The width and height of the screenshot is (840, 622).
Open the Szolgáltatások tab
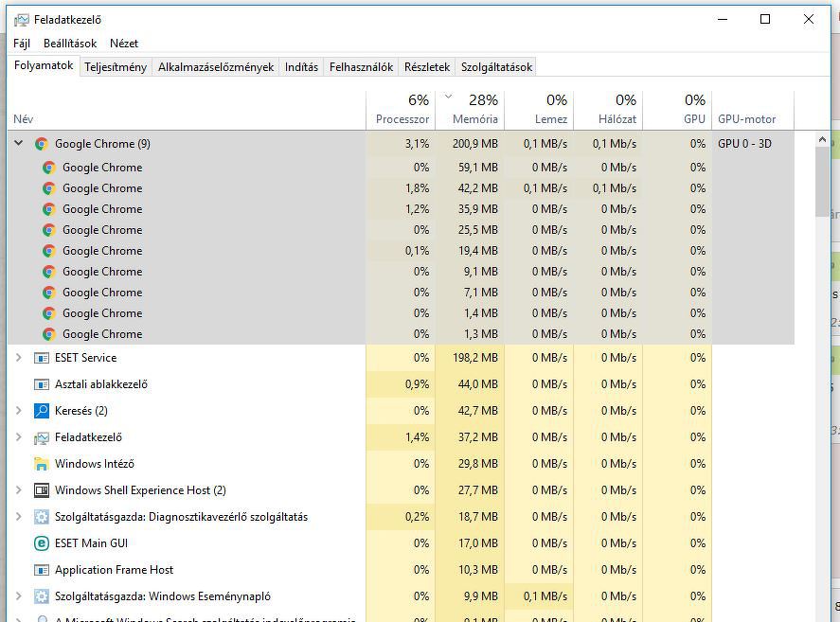tap(496, 67)
